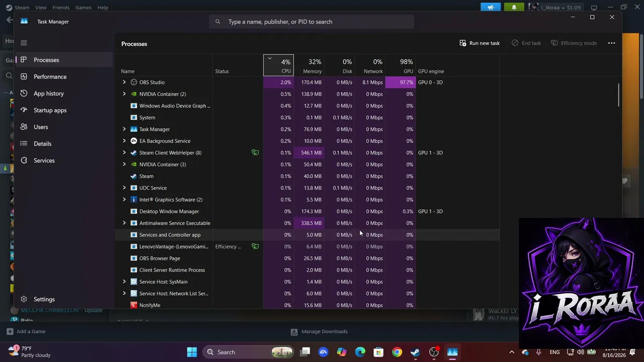Open the View menu in Steam

(41, 8)
